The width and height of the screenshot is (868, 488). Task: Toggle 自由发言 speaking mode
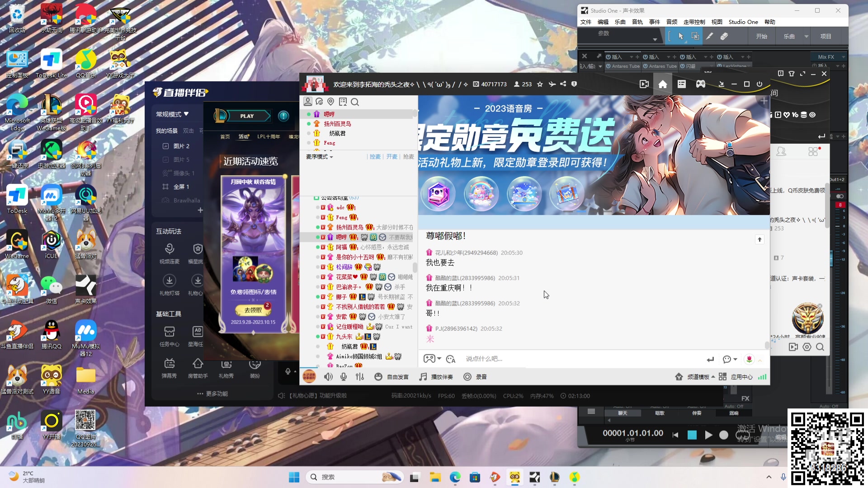pos(392,377)
